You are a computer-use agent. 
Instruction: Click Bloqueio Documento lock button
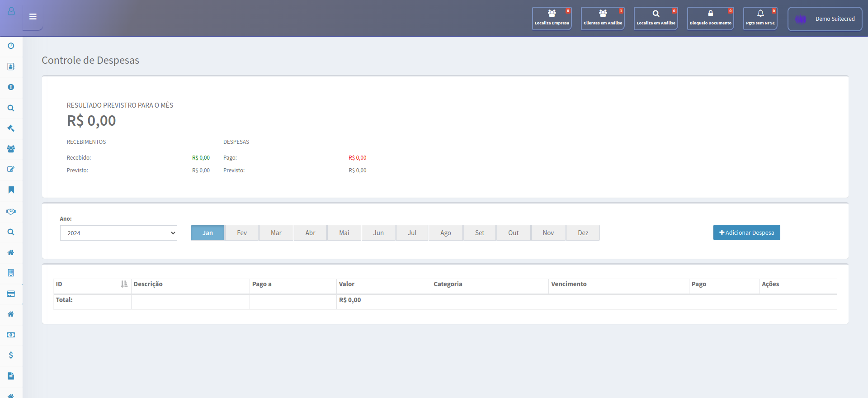(x=710, y=19)
